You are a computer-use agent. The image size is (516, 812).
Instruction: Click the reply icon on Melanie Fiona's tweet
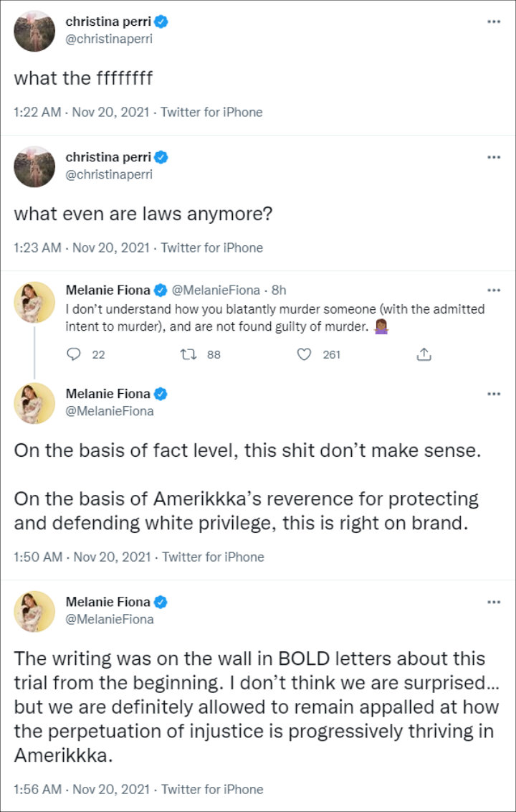[x=74, y=354]
